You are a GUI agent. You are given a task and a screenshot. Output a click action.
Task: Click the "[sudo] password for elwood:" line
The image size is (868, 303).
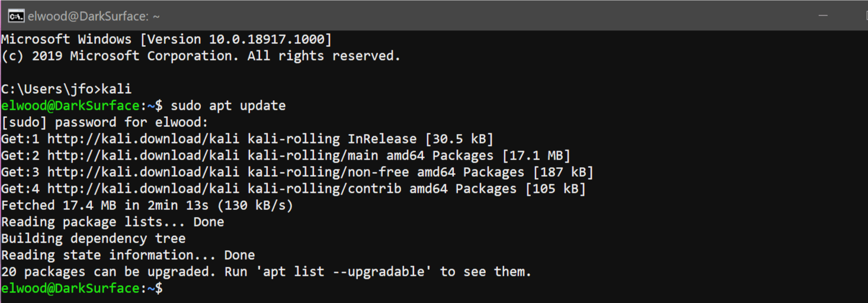click(x=105, y=123)
